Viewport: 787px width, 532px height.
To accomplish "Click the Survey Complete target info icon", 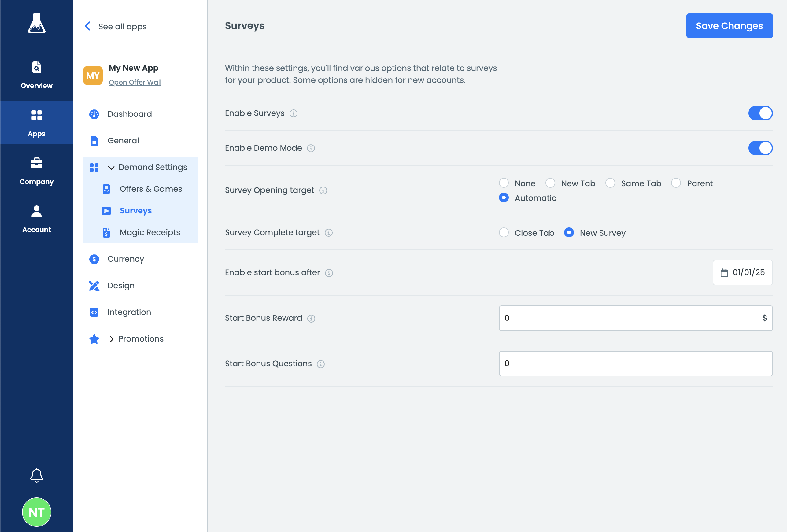I will (x=328, y=233).
